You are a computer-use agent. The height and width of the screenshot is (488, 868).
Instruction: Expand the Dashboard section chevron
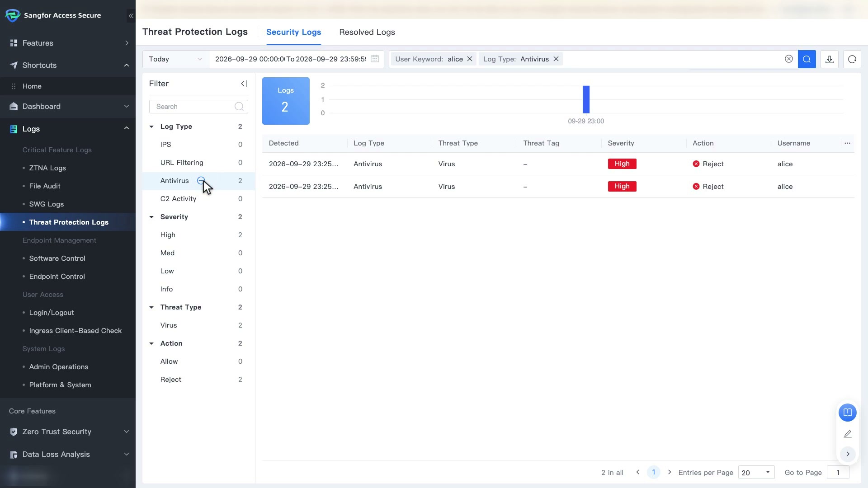[127, 106]
